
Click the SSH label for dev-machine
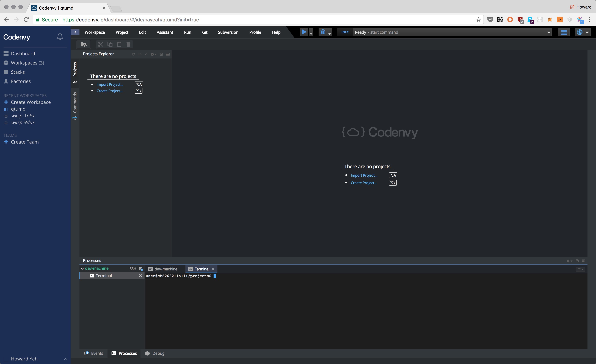(x=133, y=269)
